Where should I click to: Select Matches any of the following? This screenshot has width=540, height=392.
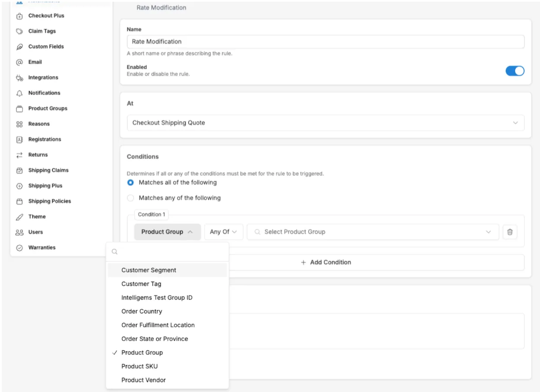coord(130,198)
